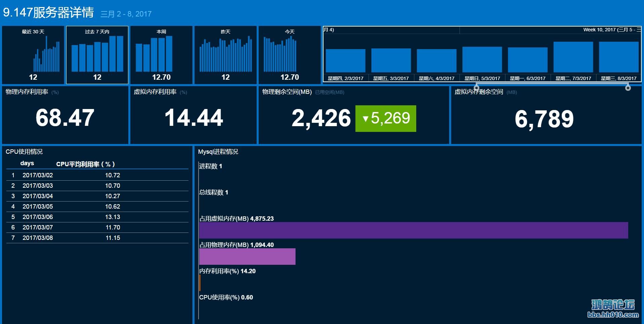Click the 2017/03/08 date cell
644x324 pixels.
coord(38,238)
